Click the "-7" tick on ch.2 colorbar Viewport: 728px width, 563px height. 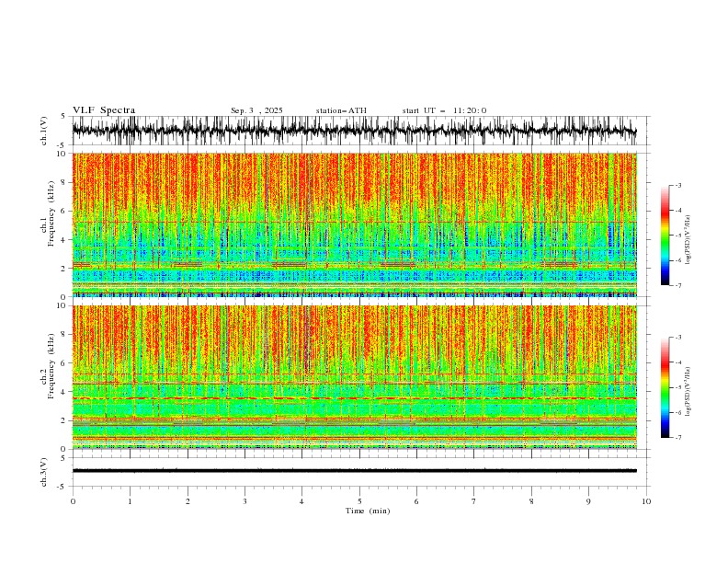coord(678,438)
